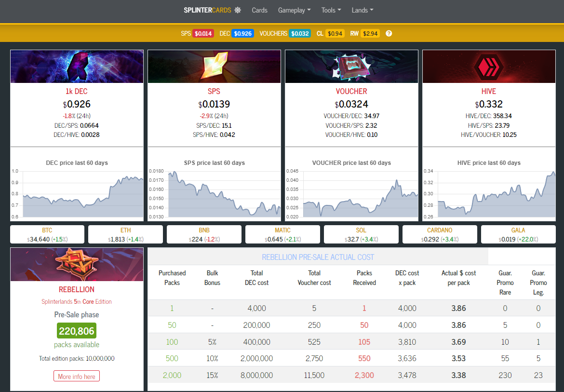Click the SplinterCards gear logo icon
The height and width of the screenshot is (392, 564).
click(238, 10)
